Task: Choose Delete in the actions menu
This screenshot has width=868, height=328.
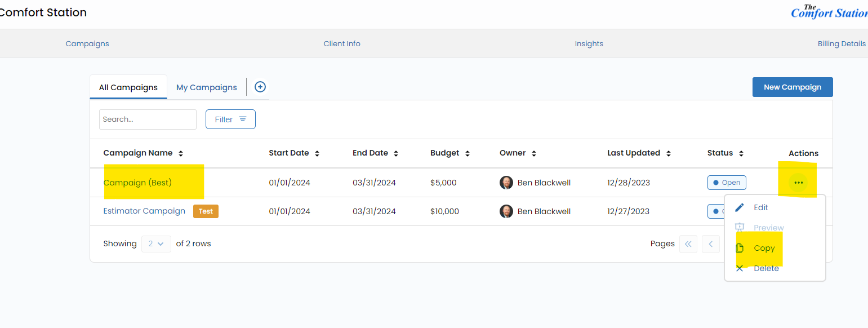Action: pos(765,268)
